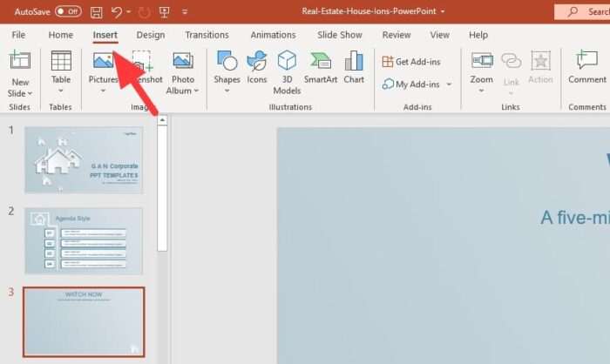Click the New Slide icon

20,60
